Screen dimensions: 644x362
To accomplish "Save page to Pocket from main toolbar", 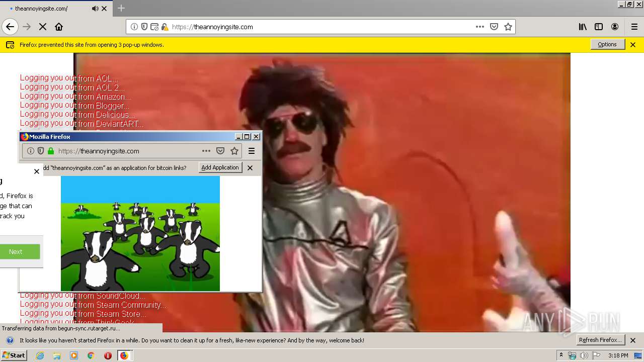I will pyautogui.click(x=494, y=27).
